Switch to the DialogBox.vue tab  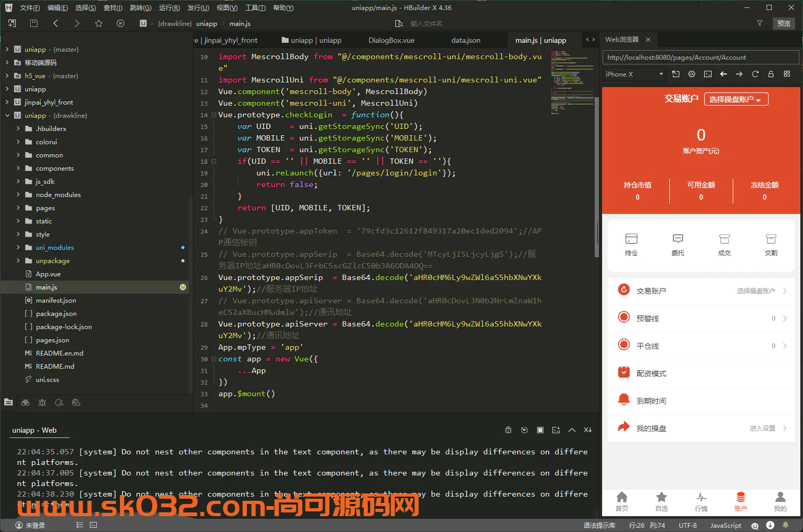click(x=391, y=40)
